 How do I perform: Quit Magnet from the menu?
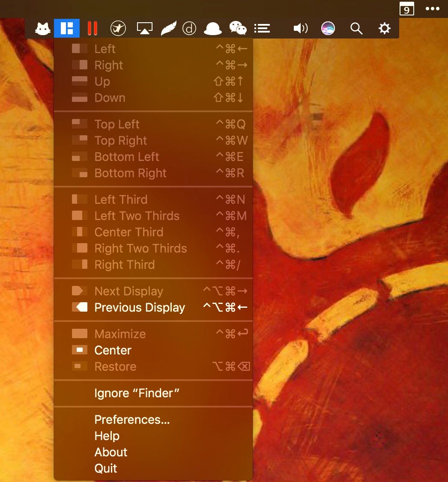click(x=153, y=468)
